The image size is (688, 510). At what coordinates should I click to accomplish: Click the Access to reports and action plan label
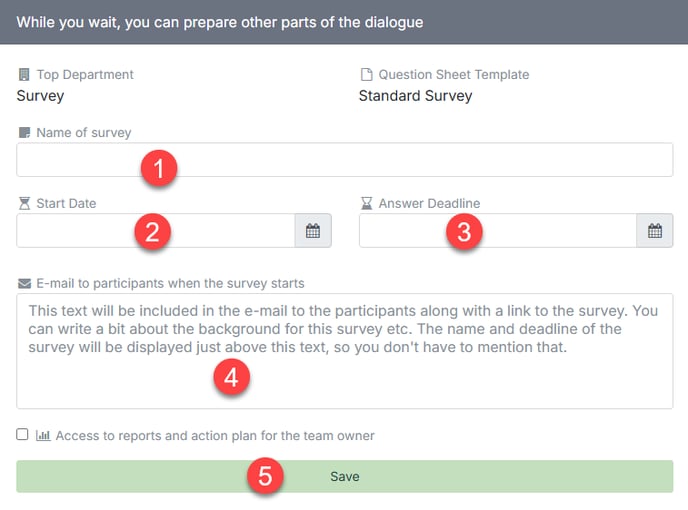pyautogui.click(x=215, y=436)
